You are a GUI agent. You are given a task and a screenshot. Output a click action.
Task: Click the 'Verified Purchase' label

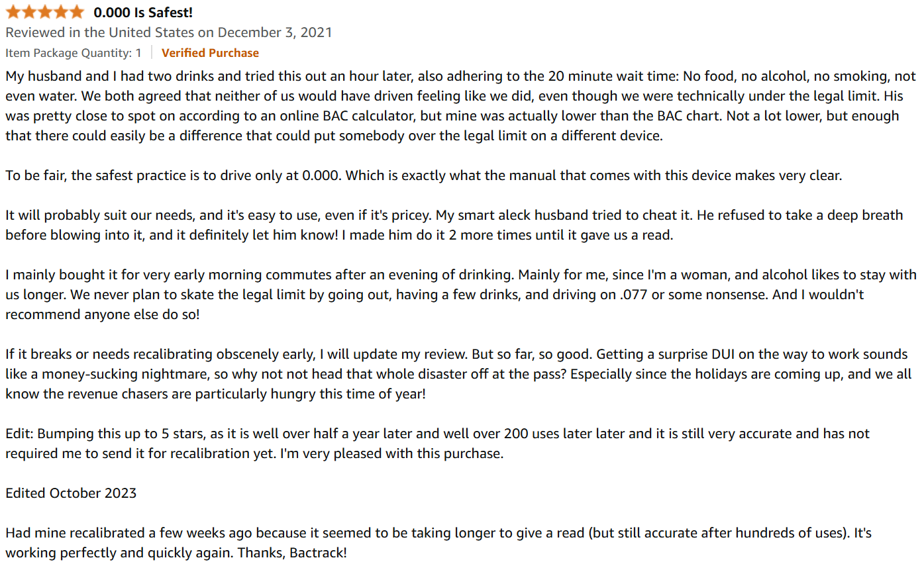pyautogui.click(x=210, y=53)
